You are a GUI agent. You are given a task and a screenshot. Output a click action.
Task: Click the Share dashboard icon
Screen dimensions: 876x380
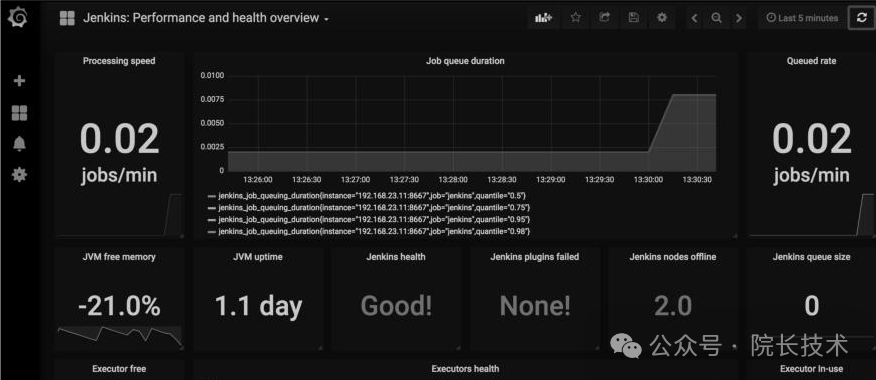pos(604,18)
